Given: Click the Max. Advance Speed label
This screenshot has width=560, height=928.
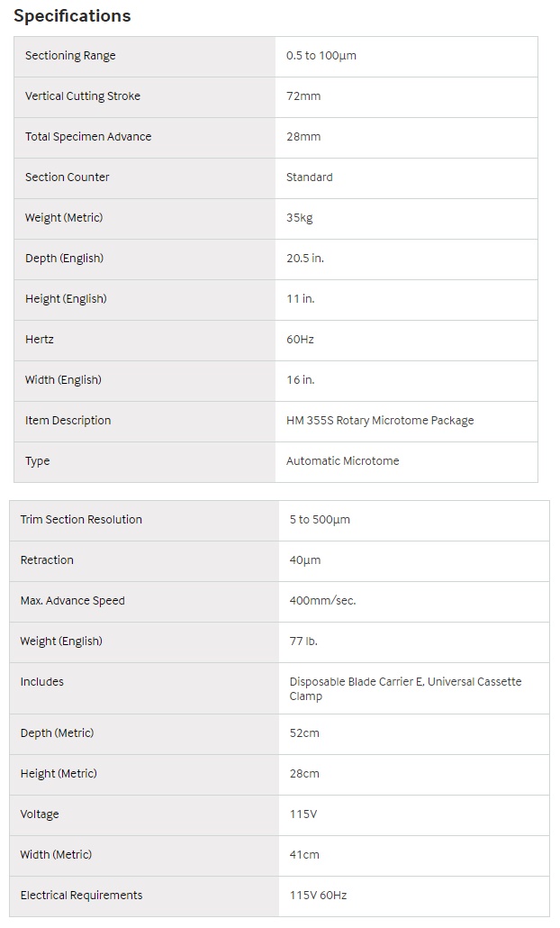Looking at the screenshot, I should 73,601.
